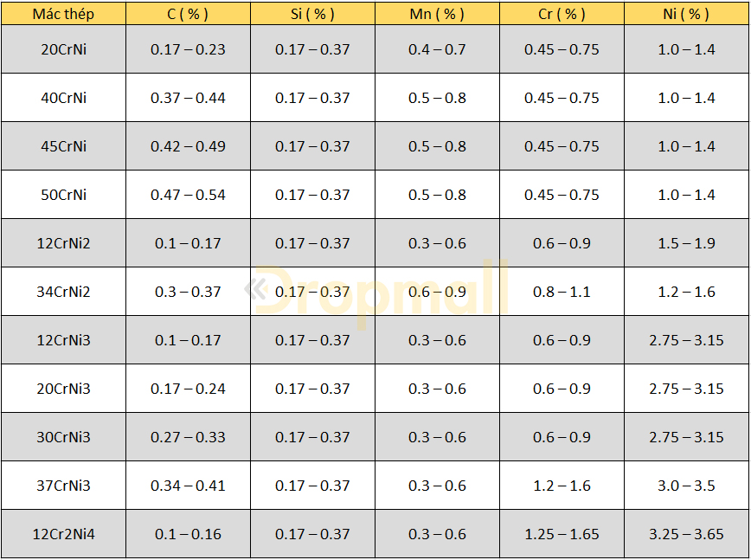Select the 37CrNi3 row label
This screenshot has height=560, width=751.
63,486
